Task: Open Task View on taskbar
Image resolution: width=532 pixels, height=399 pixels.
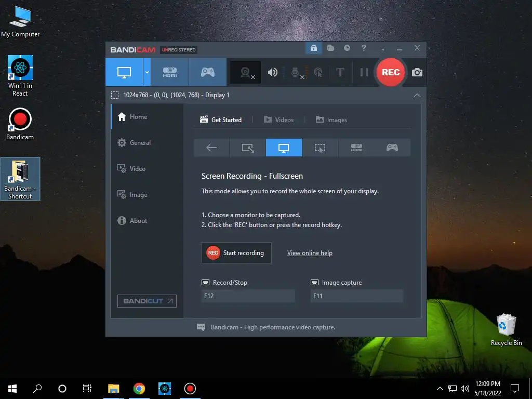Action: click(x=87, y=389)
